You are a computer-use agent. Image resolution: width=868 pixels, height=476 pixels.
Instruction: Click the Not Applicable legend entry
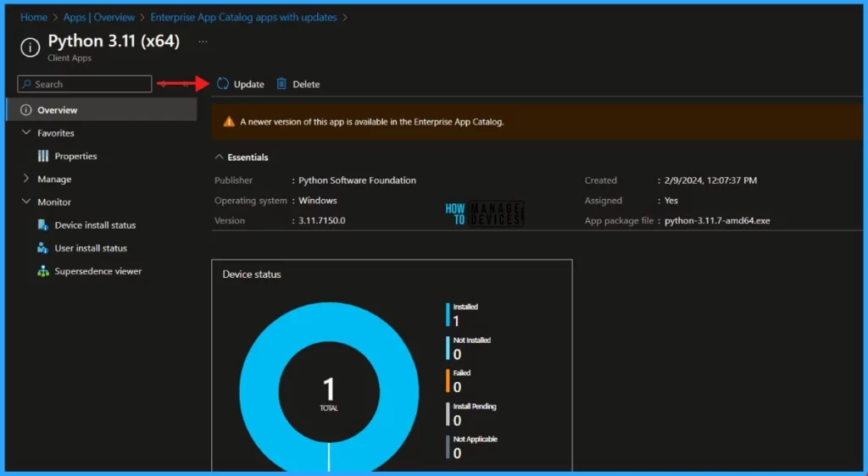coord(472,446)
